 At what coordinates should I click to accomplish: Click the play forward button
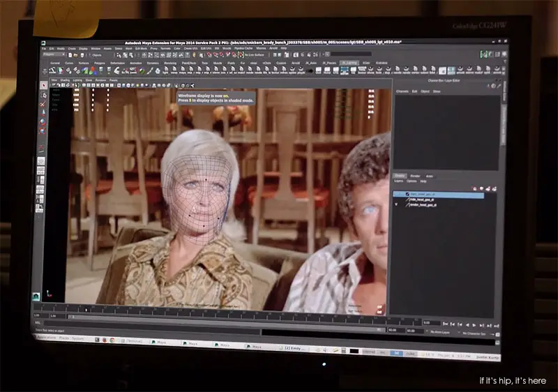474,325
